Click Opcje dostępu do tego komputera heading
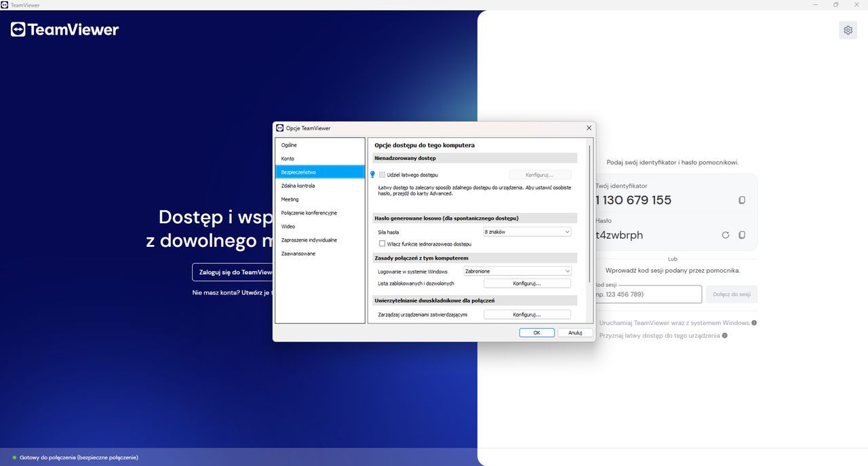The image size is (868, 466). (425, 145)
